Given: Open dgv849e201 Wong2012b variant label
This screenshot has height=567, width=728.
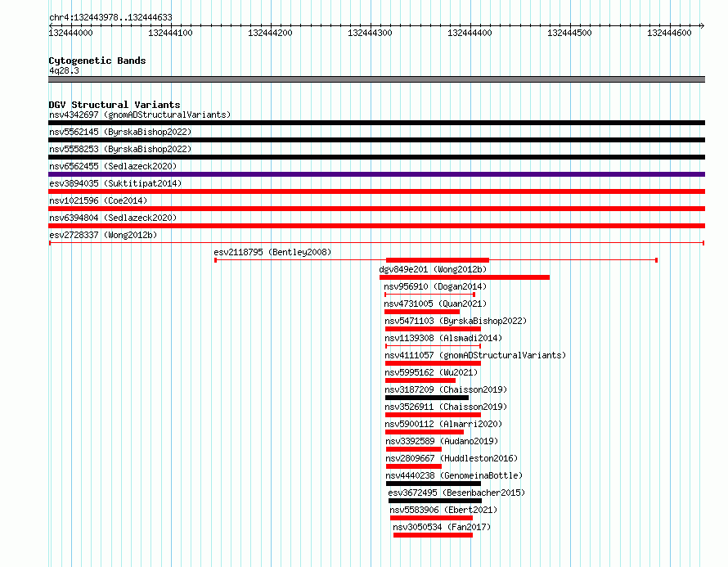Looking at the screenshot, I should 433,269.
